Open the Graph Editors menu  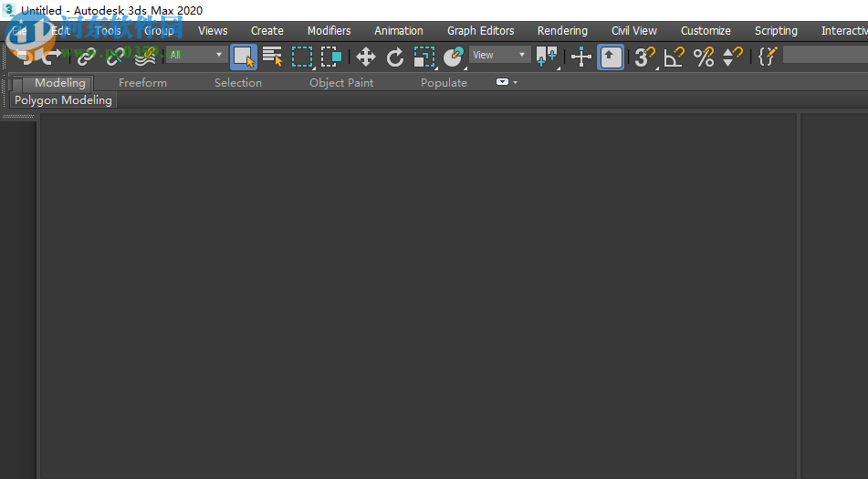480,31
